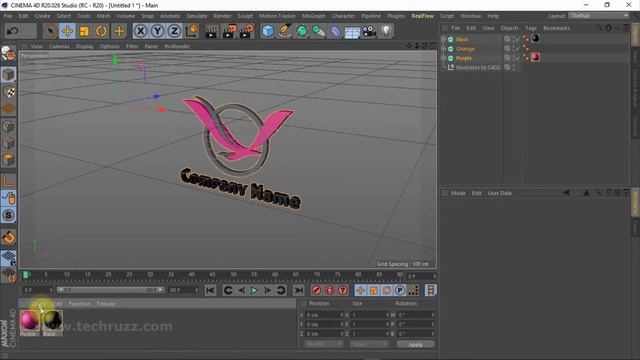Open the Size mode dropdown

(369, 344)
